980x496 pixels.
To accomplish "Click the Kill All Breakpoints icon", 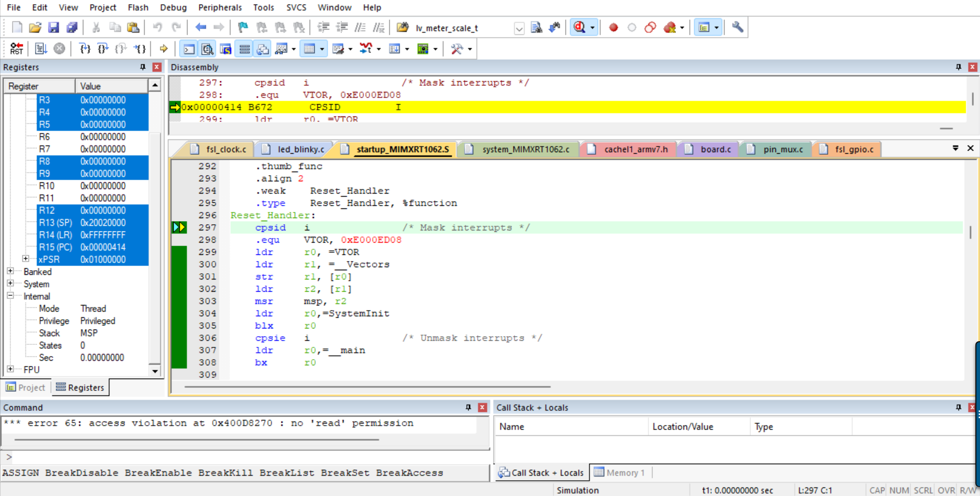I will coord(670,28).
